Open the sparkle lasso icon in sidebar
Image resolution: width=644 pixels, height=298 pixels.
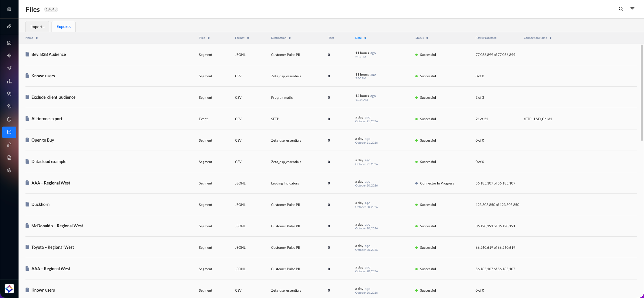coord(9,107)
